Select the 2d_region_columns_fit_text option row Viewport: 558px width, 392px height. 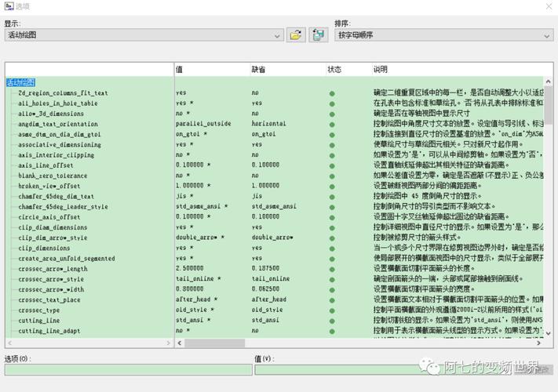63,93
